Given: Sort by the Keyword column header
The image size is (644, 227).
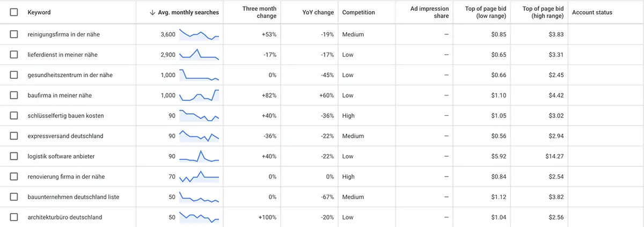Looking at the screenshot, I should [x=39, y=12].
